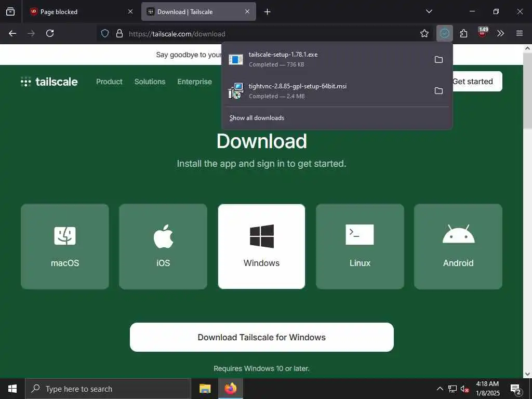Go to tailscale logo home link
Image resolution: width=532 pixels, height=399 pixels.
49,82
